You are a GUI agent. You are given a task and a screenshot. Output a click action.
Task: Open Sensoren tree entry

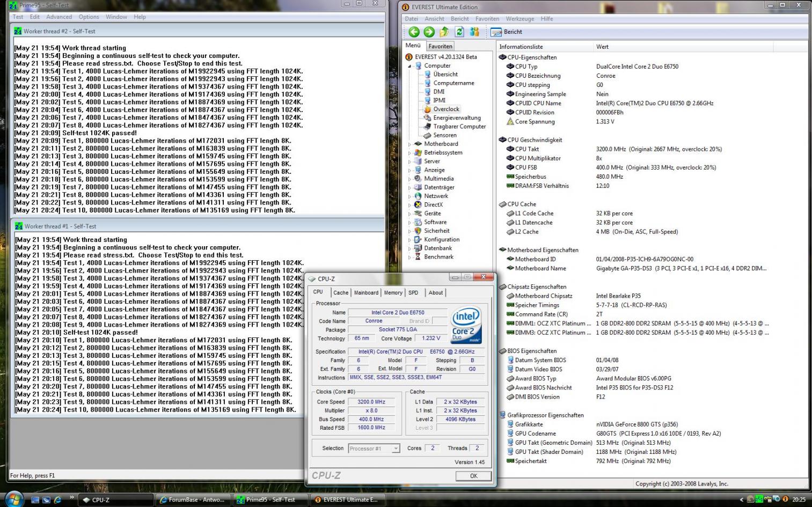click(445, 135)
